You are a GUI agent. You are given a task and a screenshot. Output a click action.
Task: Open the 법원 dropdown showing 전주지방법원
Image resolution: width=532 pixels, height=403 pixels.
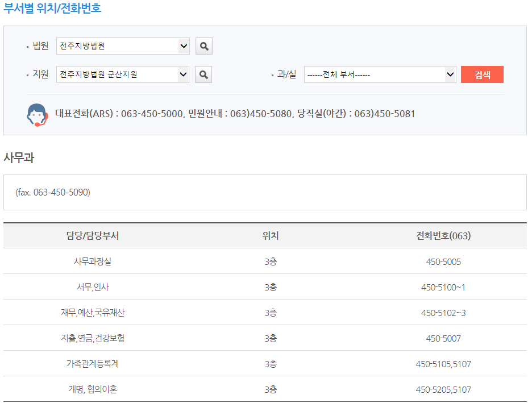tap(123, 46)
